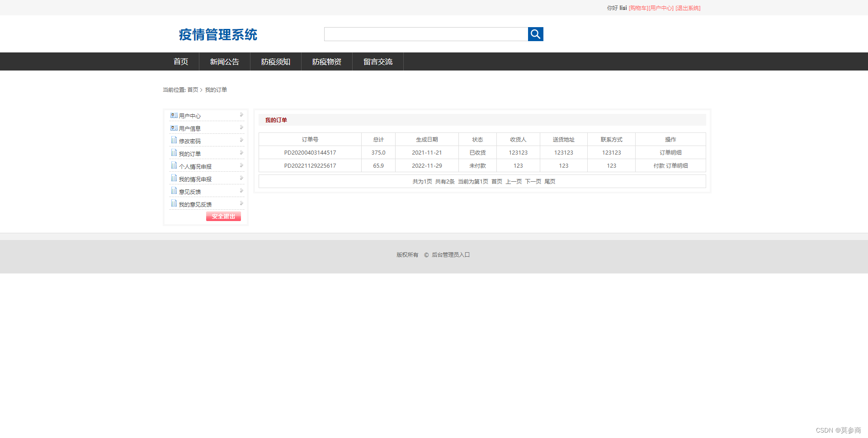Click the document icon beside 我的意见反馈

pyautogui.click(x=174, y=203)
